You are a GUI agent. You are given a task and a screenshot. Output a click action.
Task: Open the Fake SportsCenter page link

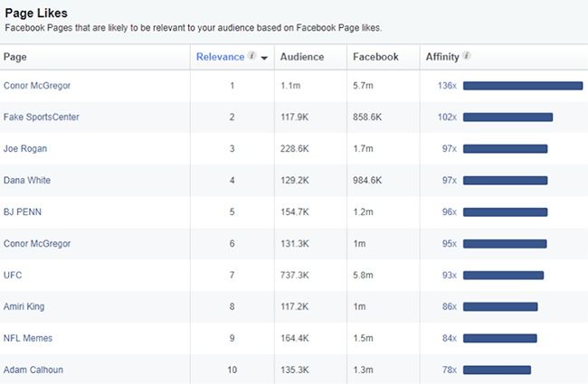(x=42, y=117)
